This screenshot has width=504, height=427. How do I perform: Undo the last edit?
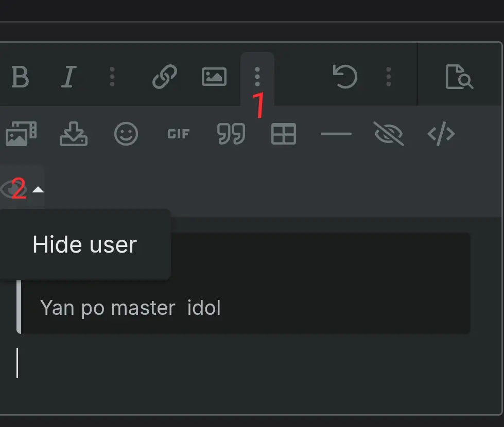[x=345, y=77]
